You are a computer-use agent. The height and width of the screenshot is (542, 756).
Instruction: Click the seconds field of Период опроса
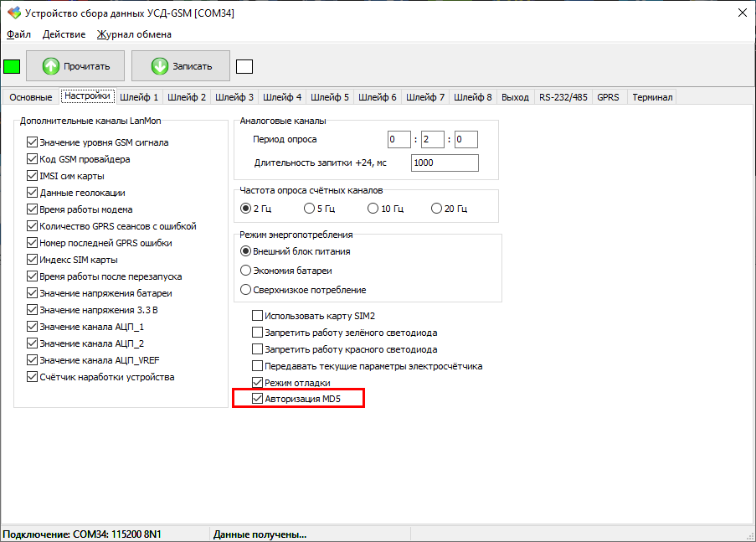(466, 140)
